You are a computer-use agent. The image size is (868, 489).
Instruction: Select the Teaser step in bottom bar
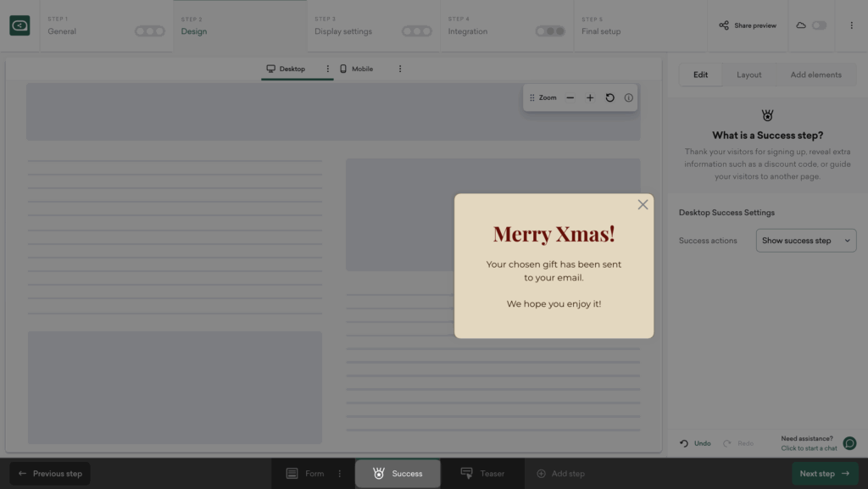pyautogui.click(x=482, y=474)
